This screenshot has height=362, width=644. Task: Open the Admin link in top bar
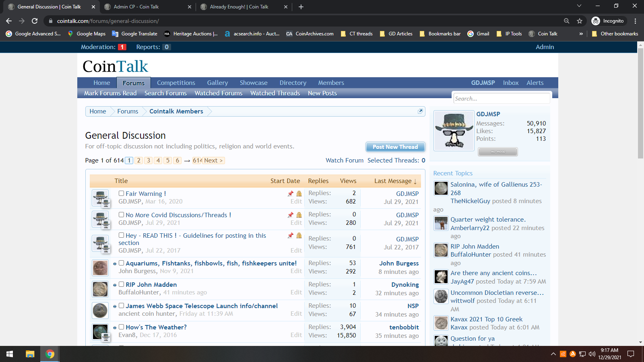pos(545,47)
